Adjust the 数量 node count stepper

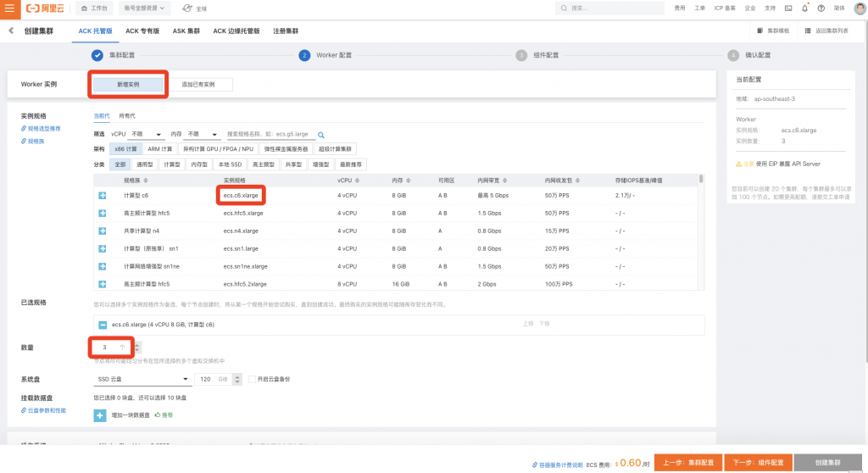tap(137, 348)
